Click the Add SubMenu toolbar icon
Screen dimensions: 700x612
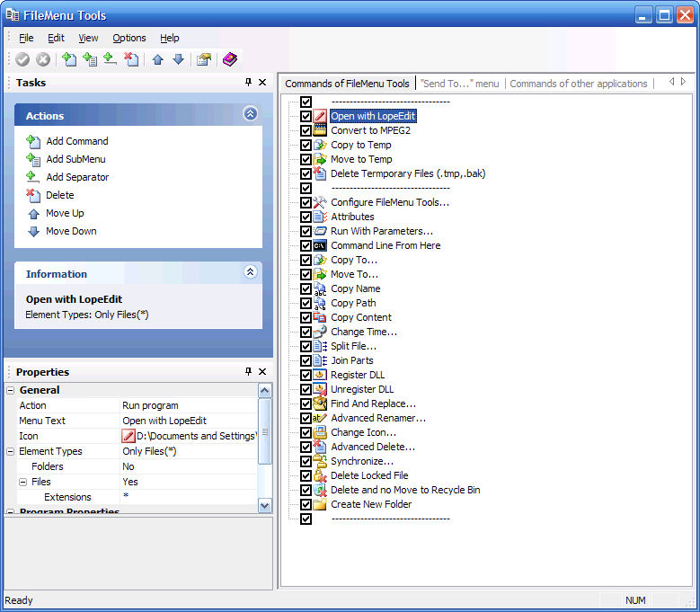[x=90, y=59]
